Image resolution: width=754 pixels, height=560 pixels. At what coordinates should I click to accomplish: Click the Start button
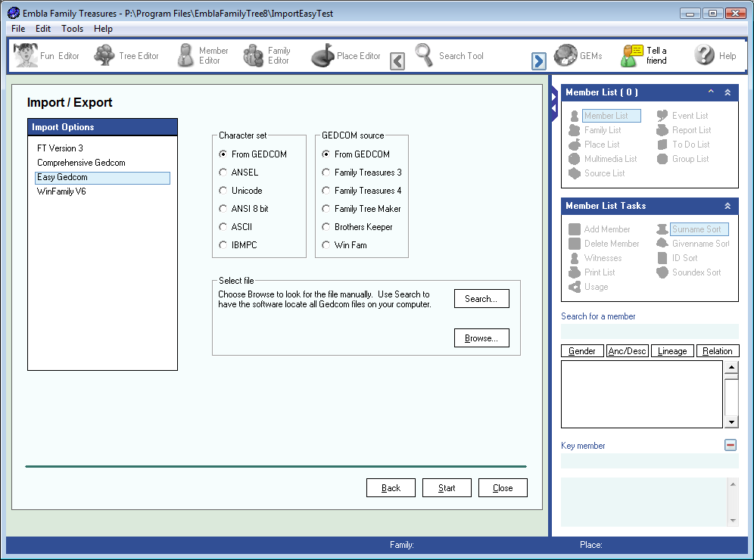447,488
